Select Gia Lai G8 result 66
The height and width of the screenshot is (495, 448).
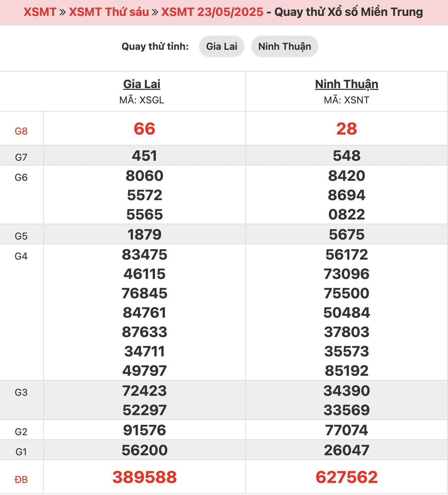coord(144,129)
